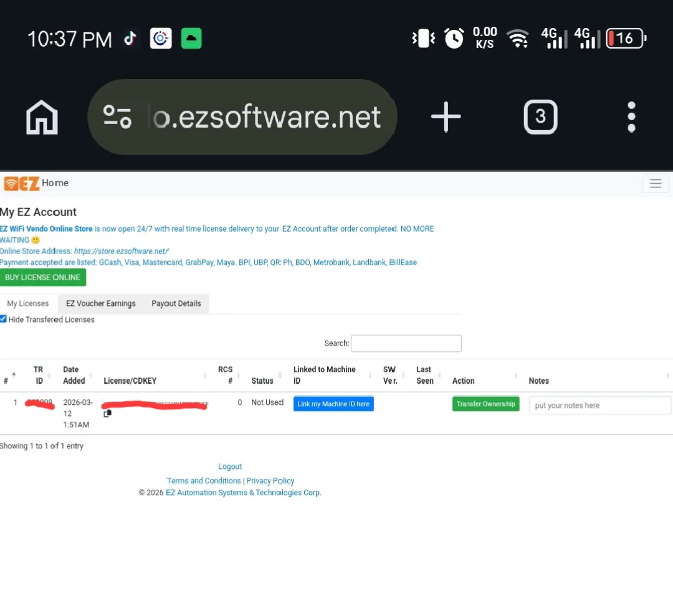Sort by Linked to Machine ID column

(333, 376)
